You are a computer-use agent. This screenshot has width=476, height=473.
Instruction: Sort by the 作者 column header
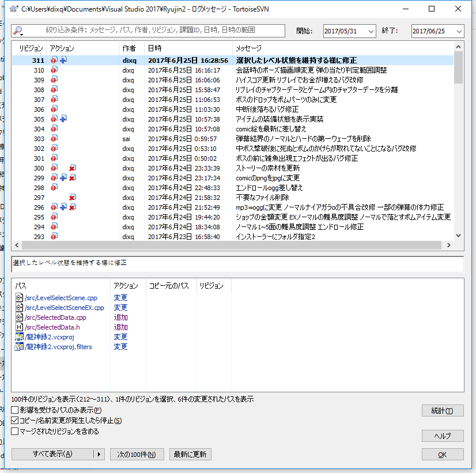pyautogui.click(x=129, y=48)
